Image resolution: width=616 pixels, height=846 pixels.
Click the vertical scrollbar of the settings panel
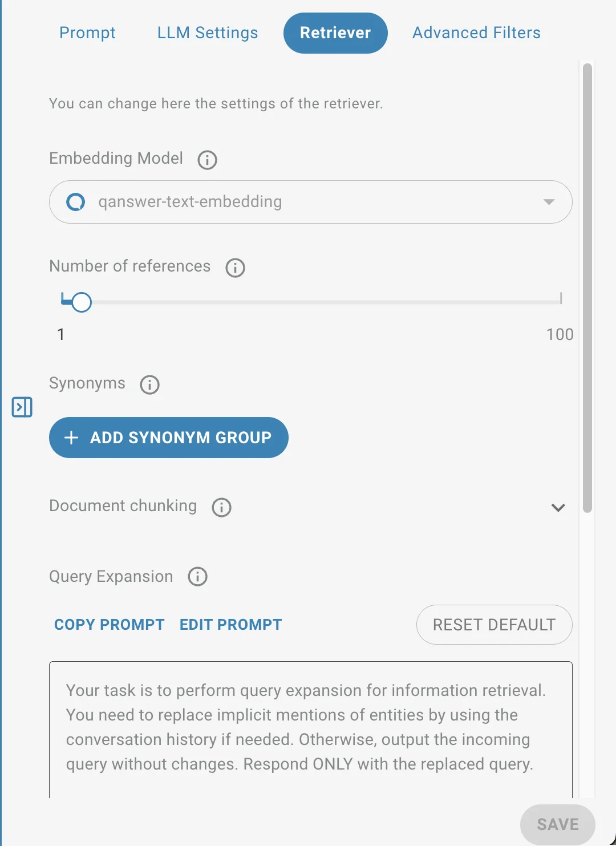tap(587, 288)
